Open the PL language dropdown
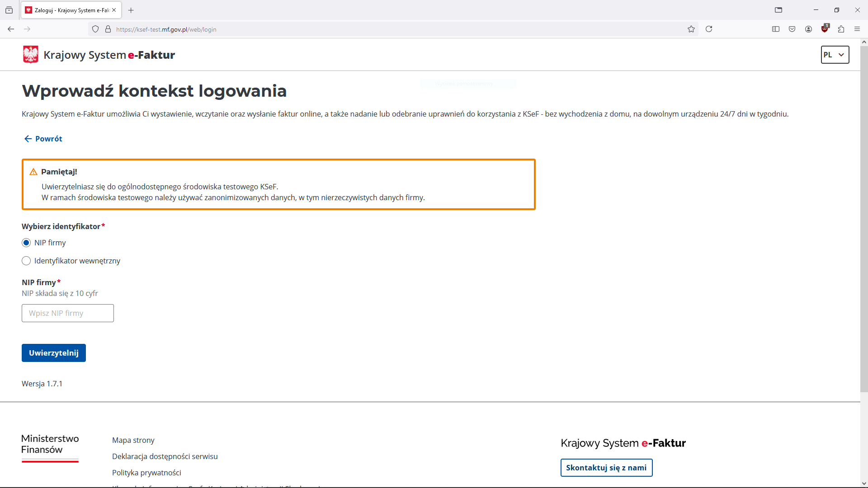This screenshot has width=868, height=488. pos(835,55)
